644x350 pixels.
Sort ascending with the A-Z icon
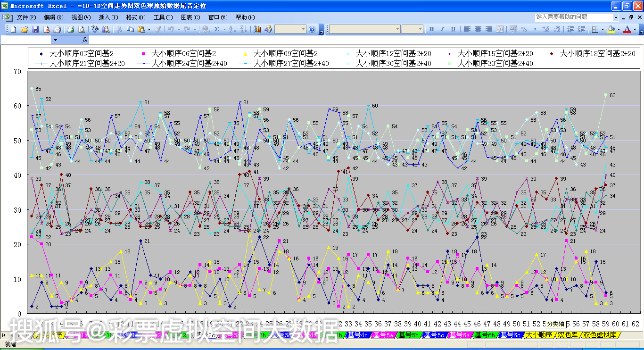(232, 29)
